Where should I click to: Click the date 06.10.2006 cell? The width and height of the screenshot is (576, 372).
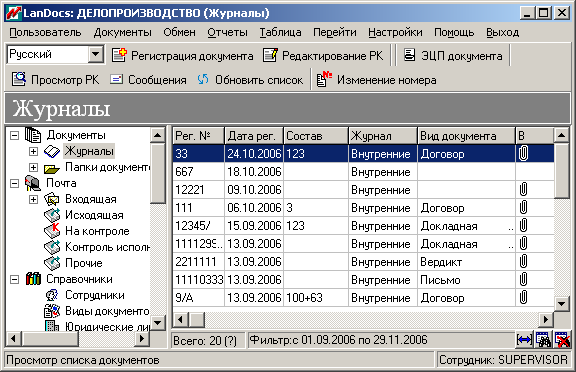pos(254,208)
